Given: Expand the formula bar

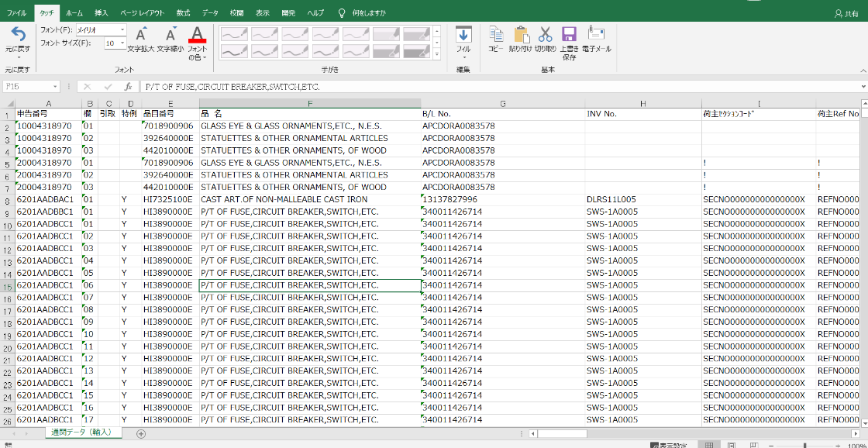Looking at the screenshot, I should 863,87.
